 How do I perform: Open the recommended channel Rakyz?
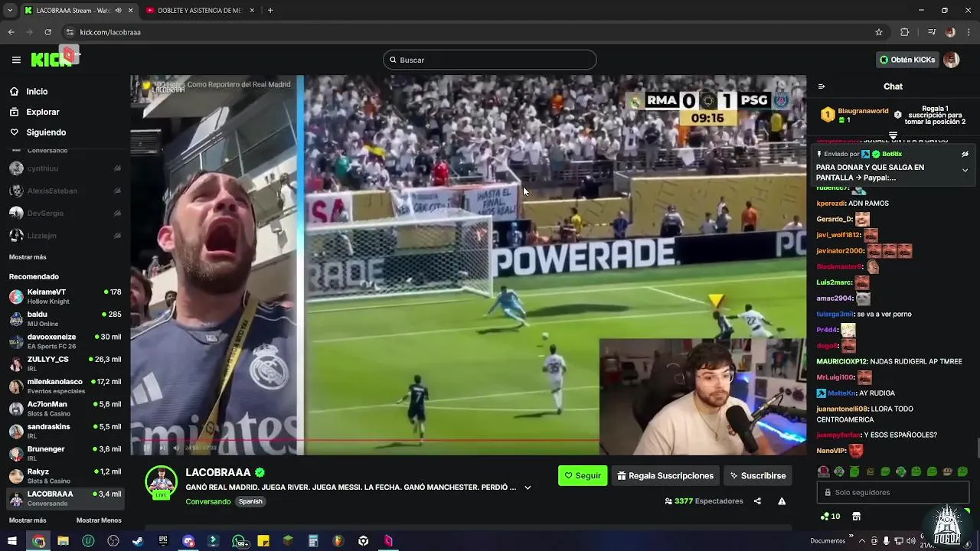click(x=65, y=475)
